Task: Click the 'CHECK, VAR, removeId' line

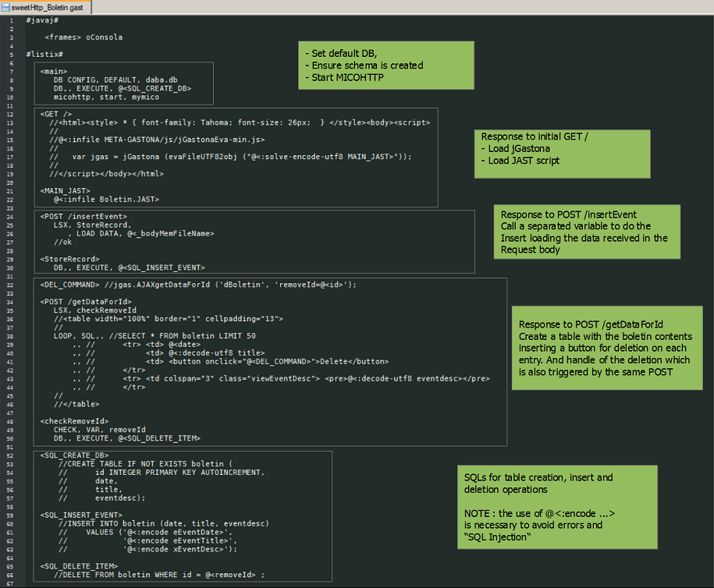Action: click(100, 430)
